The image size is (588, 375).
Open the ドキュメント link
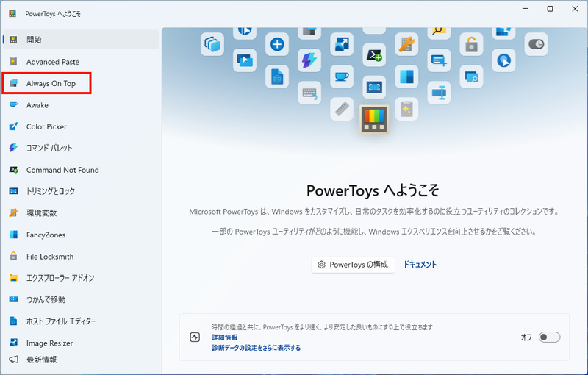pyautogui.click(x=420, y=265)
